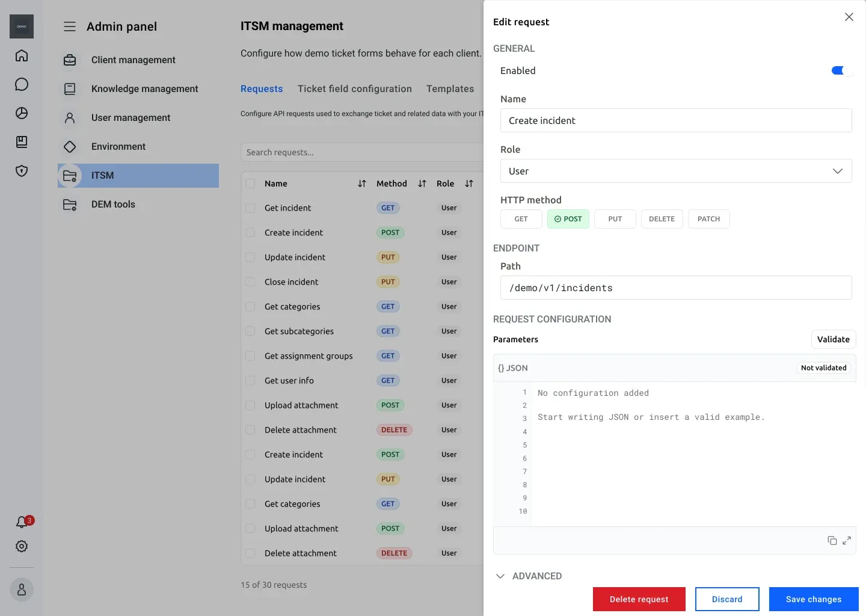Sort requests by Name column
Image resolution: width=866 pixels, height=616 pixels.
point(362,183)
